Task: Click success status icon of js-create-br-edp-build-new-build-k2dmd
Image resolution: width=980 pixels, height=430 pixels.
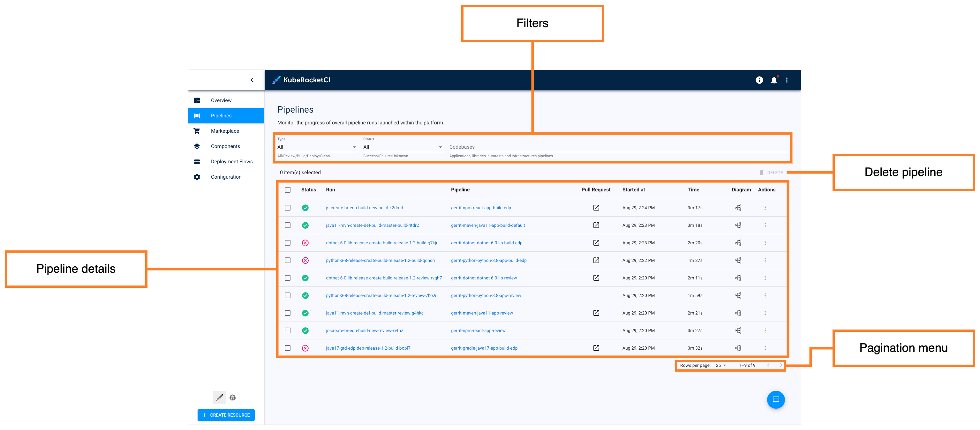Action: (305, 208)
